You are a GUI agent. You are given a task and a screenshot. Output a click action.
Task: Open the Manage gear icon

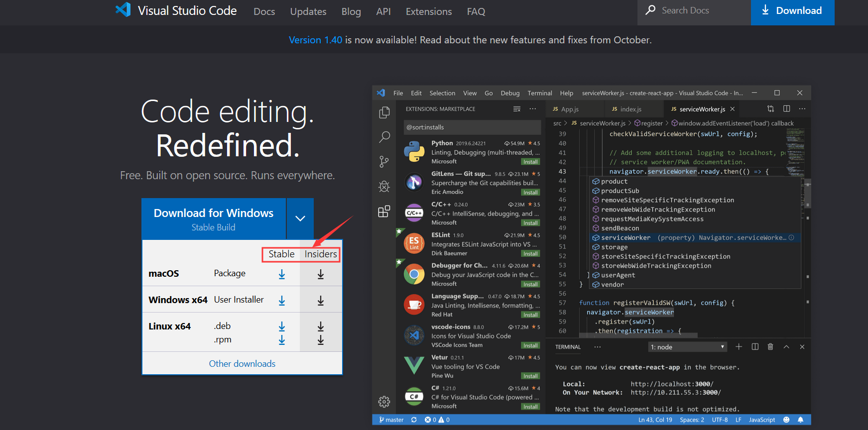384,401
